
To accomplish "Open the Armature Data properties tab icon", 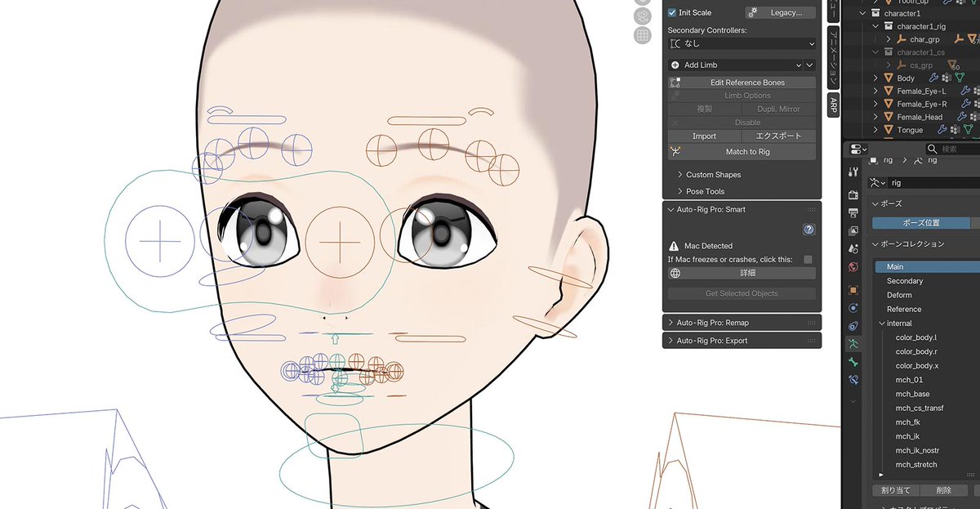I will (853, 344).
